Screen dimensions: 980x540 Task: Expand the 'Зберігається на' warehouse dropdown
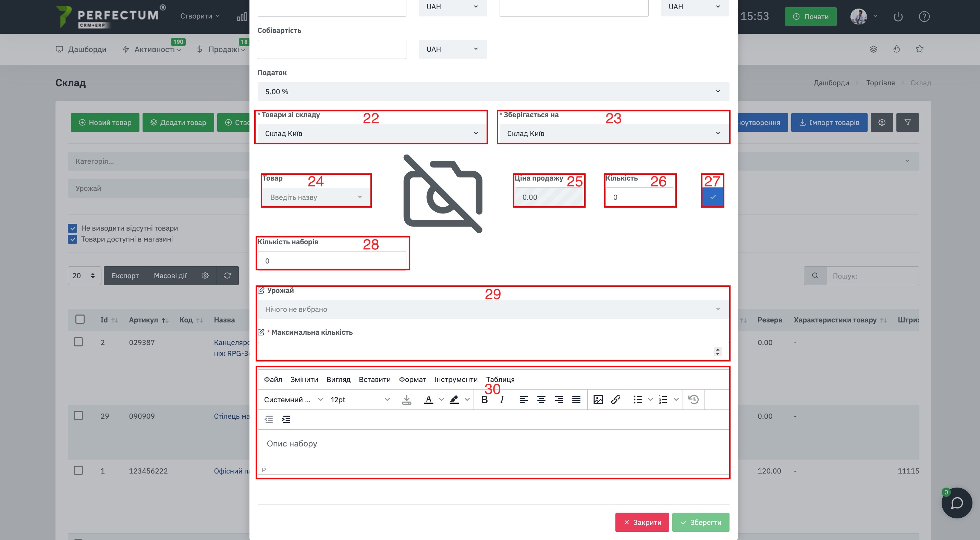click(x=613, y=134)
